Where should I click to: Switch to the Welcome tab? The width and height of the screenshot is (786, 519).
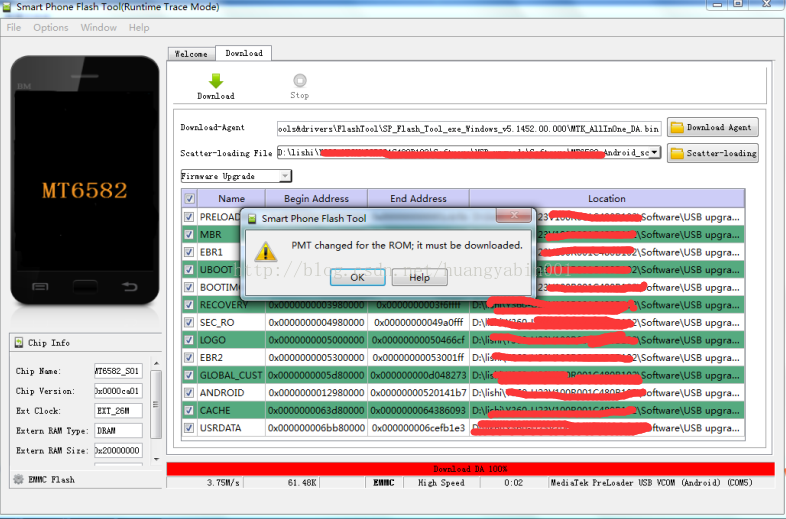(x=191, y=54)
